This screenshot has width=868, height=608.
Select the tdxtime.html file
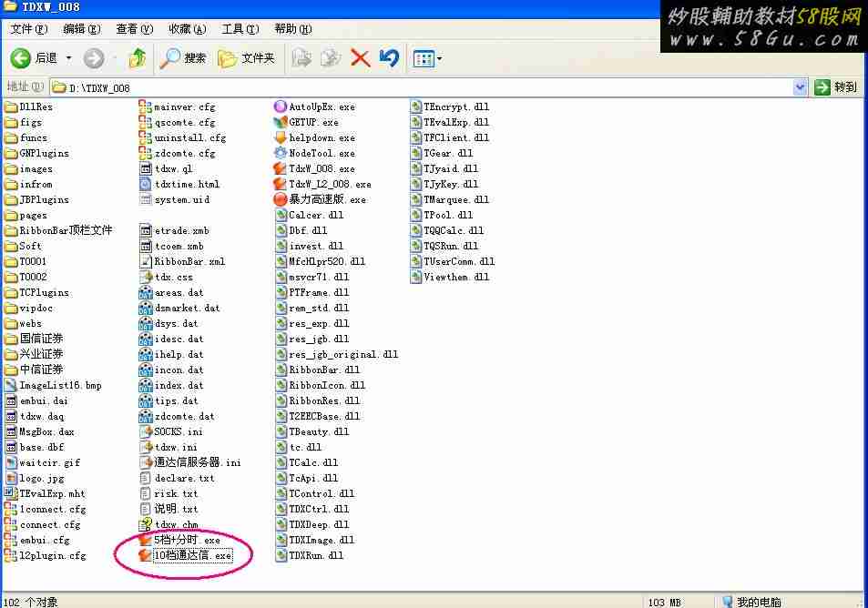tap(179, 184)
